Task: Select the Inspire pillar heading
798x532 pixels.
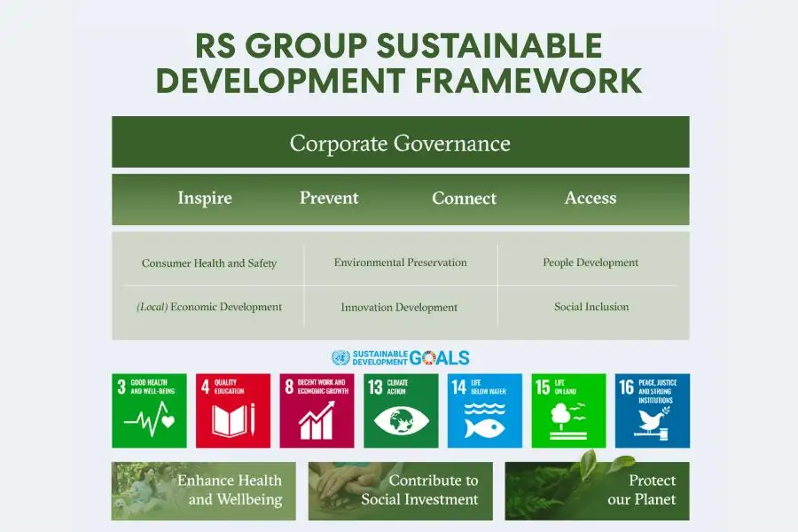Action: coord(205,199)
